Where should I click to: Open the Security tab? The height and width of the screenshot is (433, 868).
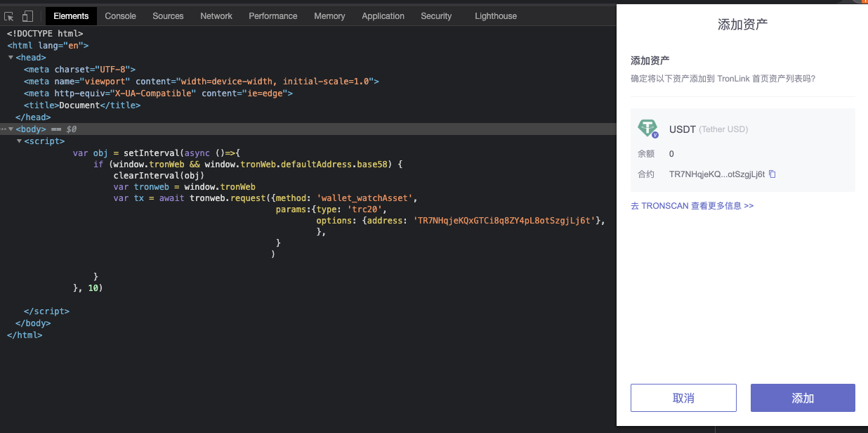(436, 15)
